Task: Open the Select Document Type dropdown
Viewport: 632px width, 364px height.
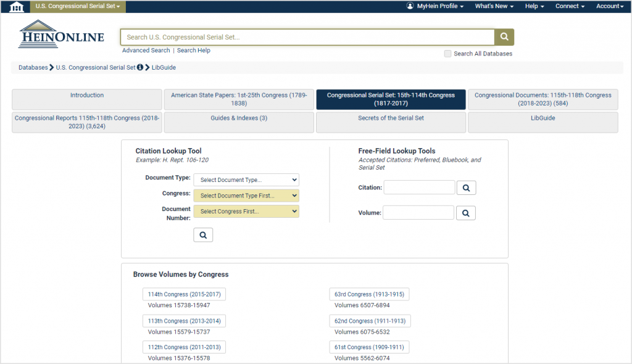Action: 246,180
